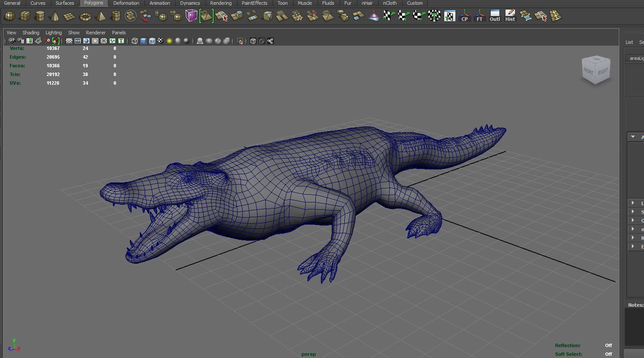
Task: Open the panel Renderer menu
Action: click(x=96, y=33)
